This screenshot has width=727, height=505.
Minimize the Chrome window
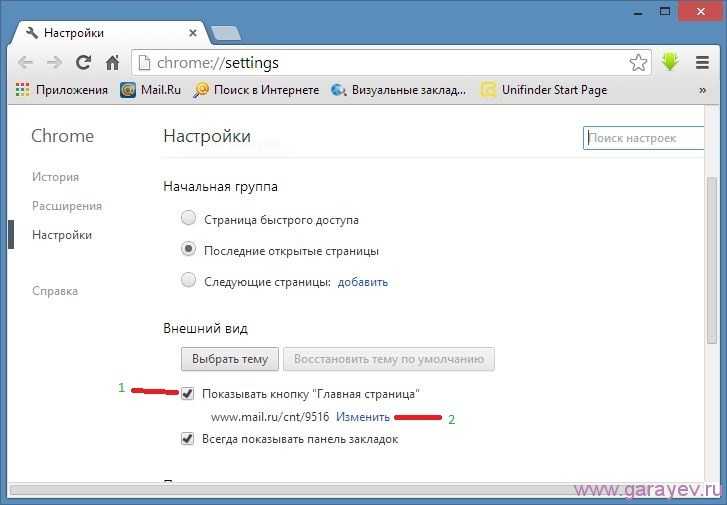point(638,12)
